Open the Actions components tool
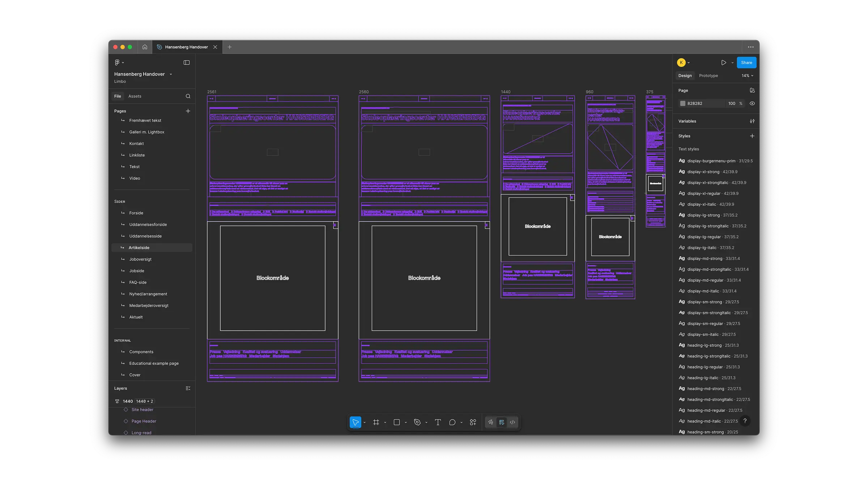The height and width of the screenshot is (488, 868). (473, 422)
